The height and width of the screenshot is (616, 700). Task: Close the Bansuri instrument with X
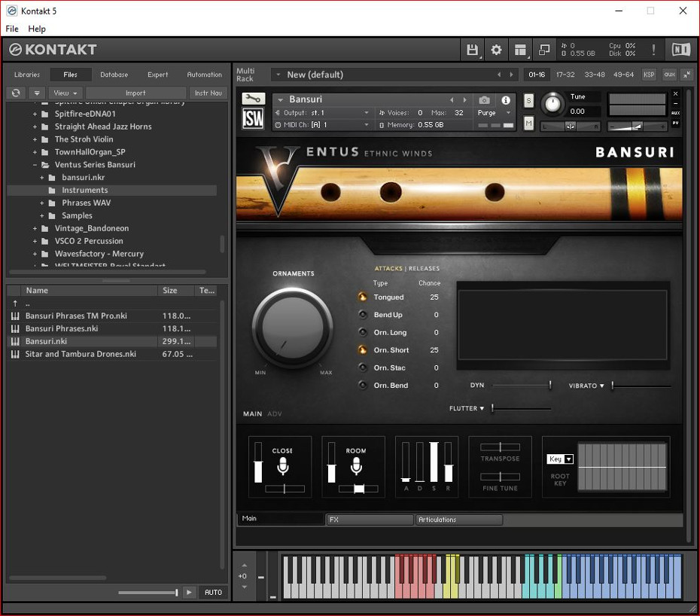pyautogui.click(x=675, y=94)
